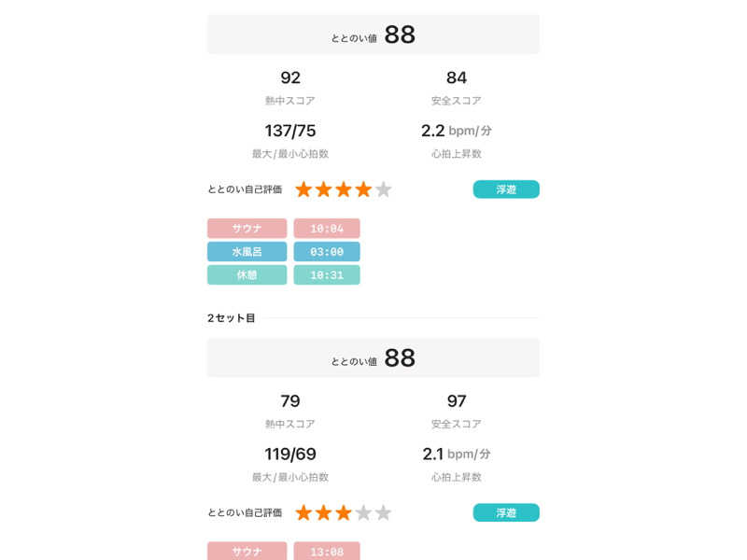Select the pink サウナ label above 水風呂
This screenshot has height=560, width=747.
coord(247,228)
